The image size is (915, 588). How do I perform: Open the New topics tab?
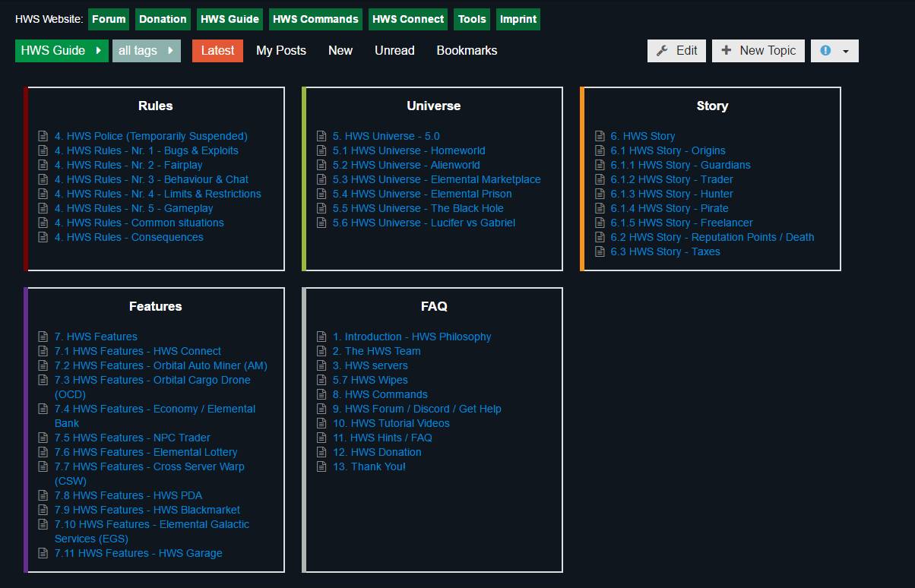(x=340, y=51)
